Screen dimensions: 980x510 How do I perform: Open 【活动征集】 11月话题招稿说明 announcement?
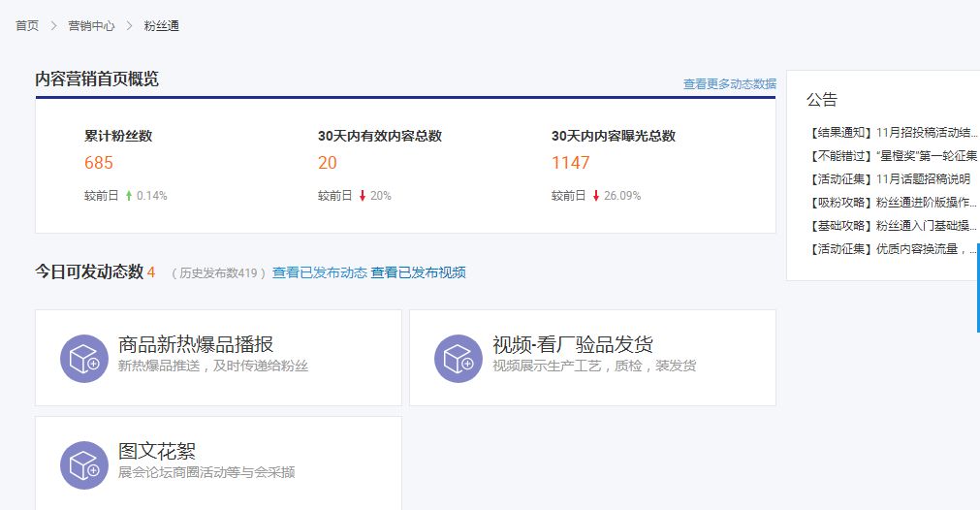888,179
